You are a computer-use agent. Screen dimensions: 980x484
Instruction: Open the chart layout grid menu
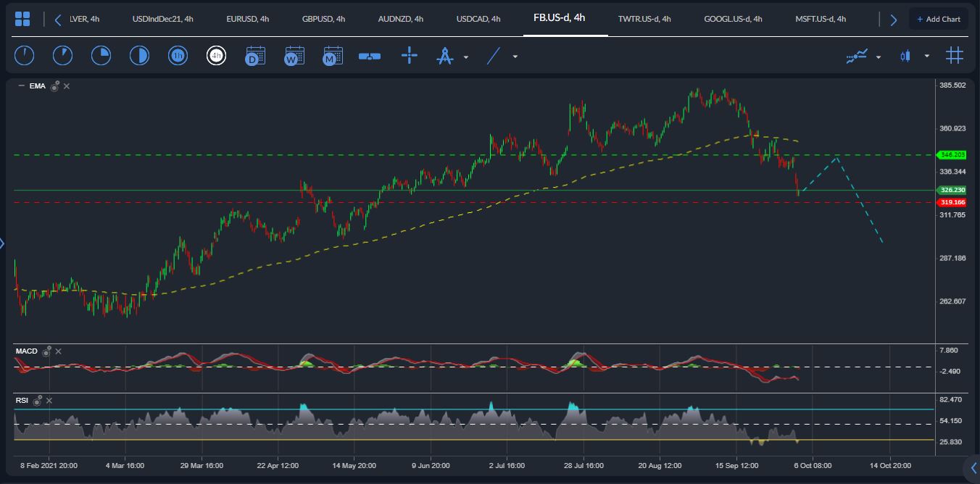pyautogui.click(x=22, y=19)
